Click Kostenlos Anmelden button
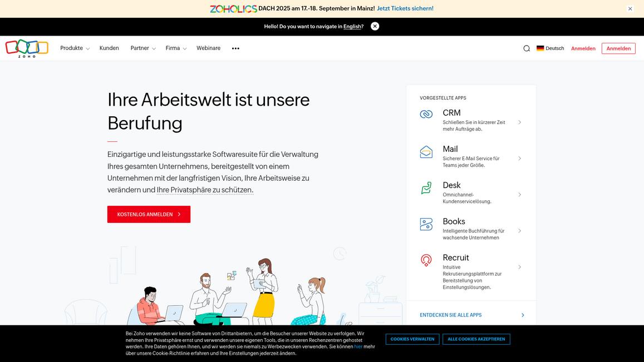 tap(149, 214)
